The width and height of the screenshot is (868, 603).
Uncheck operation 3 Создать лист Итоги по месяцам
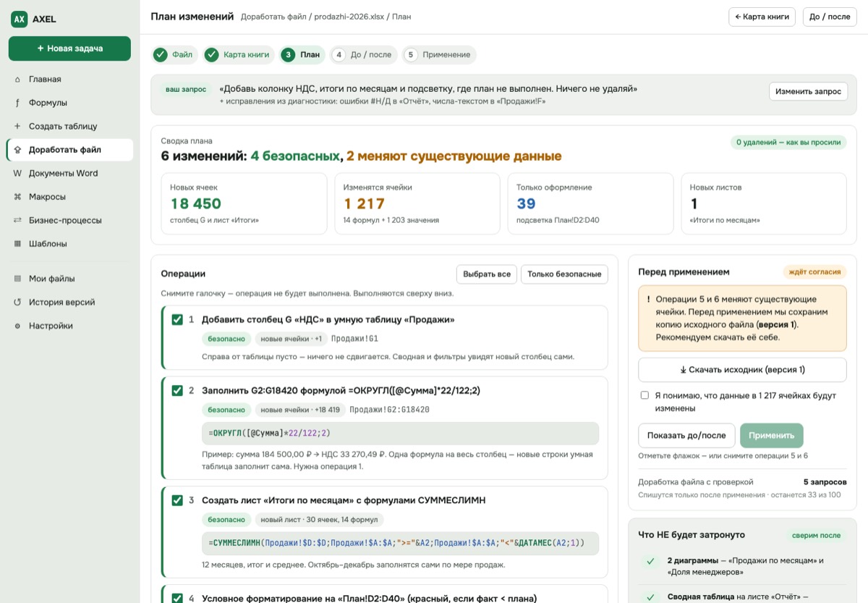(177, 500)
